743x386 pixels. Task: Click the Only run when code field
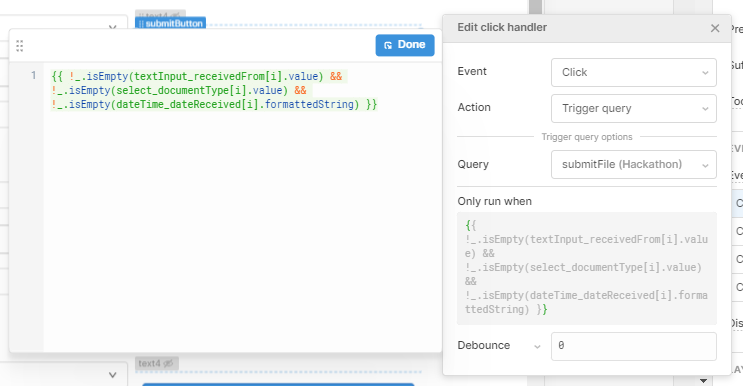point(587,268)
